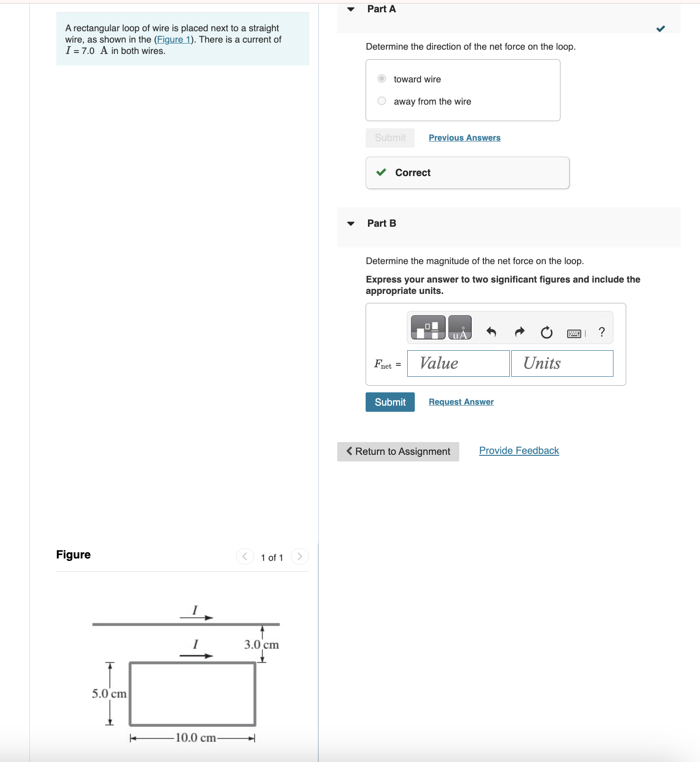
Task: Select the units (µÅ) insertion tool
Action: (459, 327)
